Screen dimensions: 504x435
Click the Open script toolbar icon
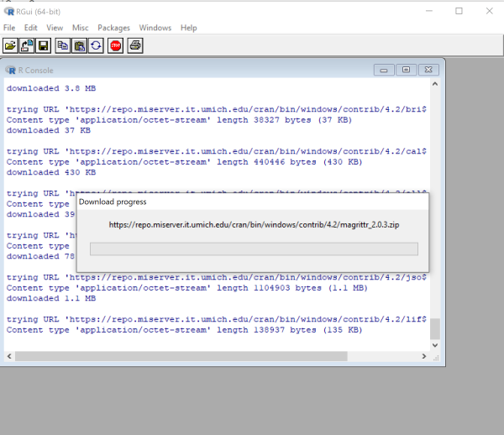pos(10,45)
